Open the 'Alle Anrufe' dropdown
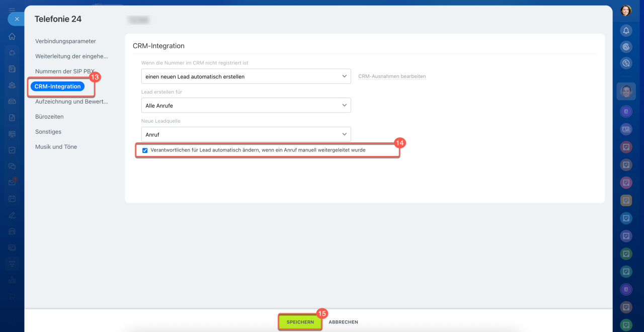 pos(246,106)
